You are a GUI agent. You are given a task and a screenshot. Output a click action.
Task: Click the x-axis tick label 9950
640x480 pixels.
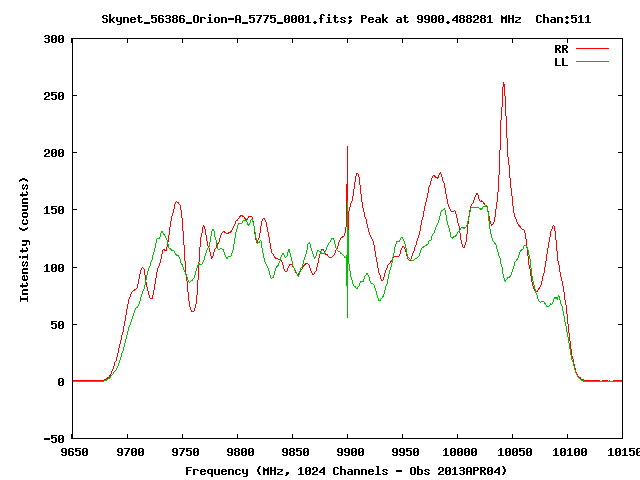tap(405, 452)
